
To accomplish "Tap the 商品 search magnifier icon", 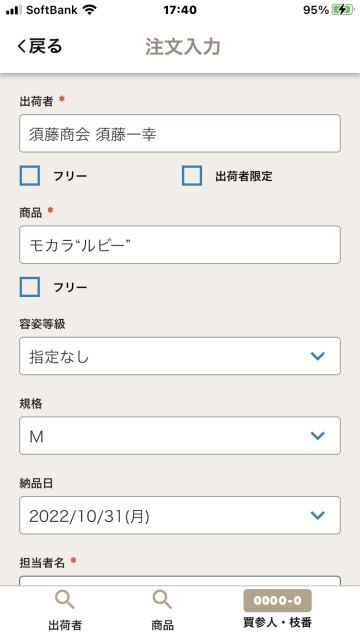I will tap(162, 600).
